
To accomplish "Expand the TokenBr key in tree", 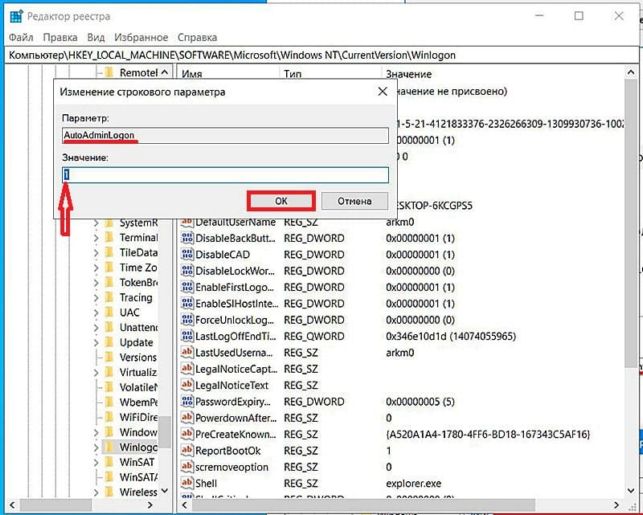I will click(x=96, y=283).
